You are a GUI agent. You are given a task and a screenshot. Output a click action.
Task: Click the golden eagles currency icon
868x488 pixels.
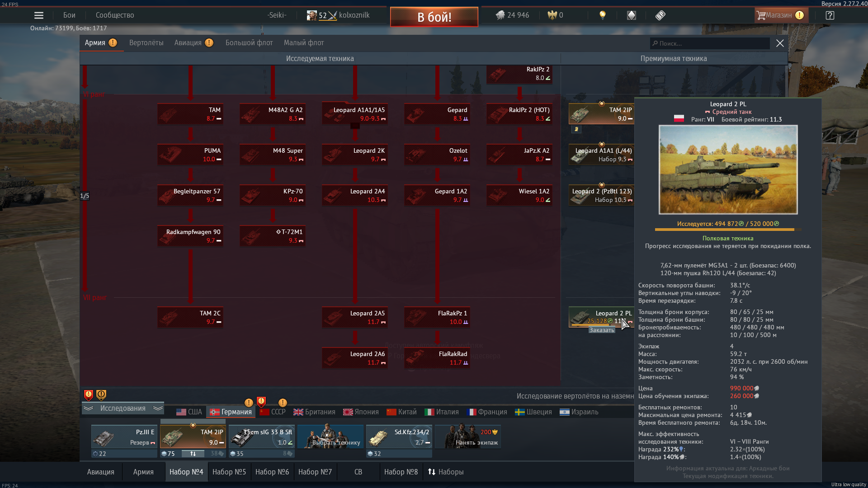[552, 15]
